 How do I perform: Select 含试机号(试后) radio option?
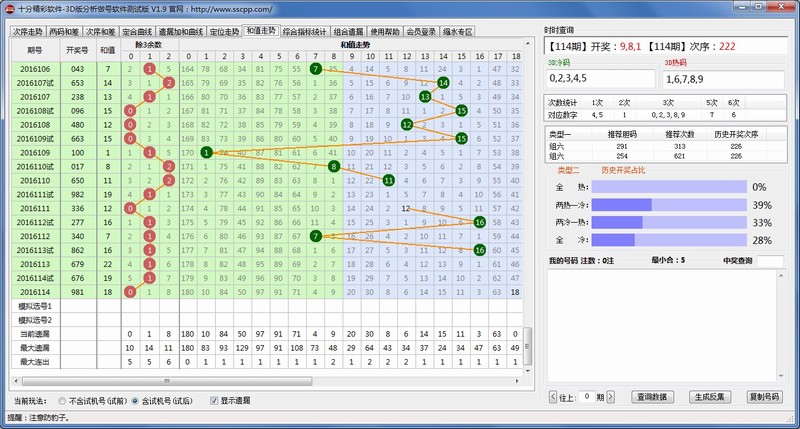point(136,400)
